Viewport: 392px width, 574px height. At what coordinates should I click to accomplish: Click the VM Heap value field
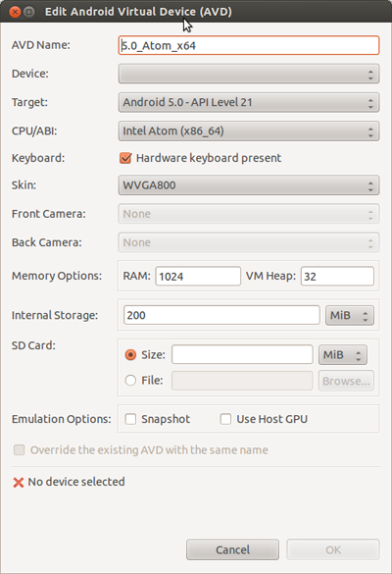click(337, 276)
